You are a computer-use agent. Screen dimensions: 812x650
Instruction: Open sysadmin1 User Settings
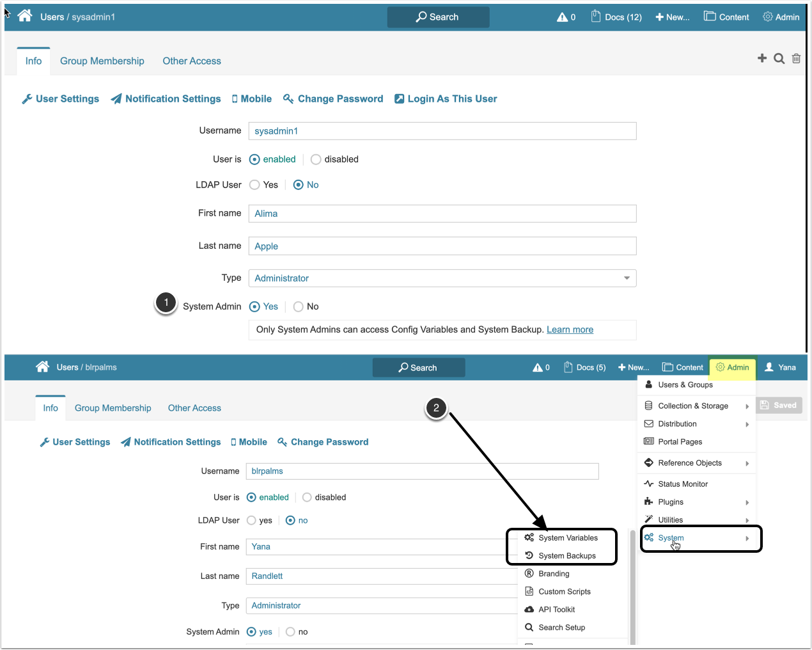61,99
